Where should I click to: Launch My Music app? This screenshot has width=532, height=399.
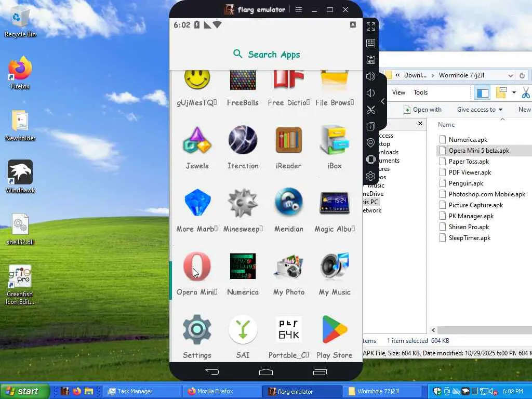coord(335,274)
